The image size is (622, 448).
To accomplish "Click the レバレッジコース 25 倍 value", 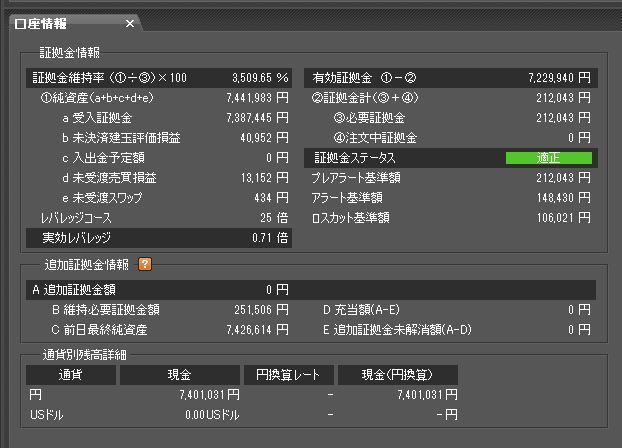I will pyautogui.click(x=274, y=217).
